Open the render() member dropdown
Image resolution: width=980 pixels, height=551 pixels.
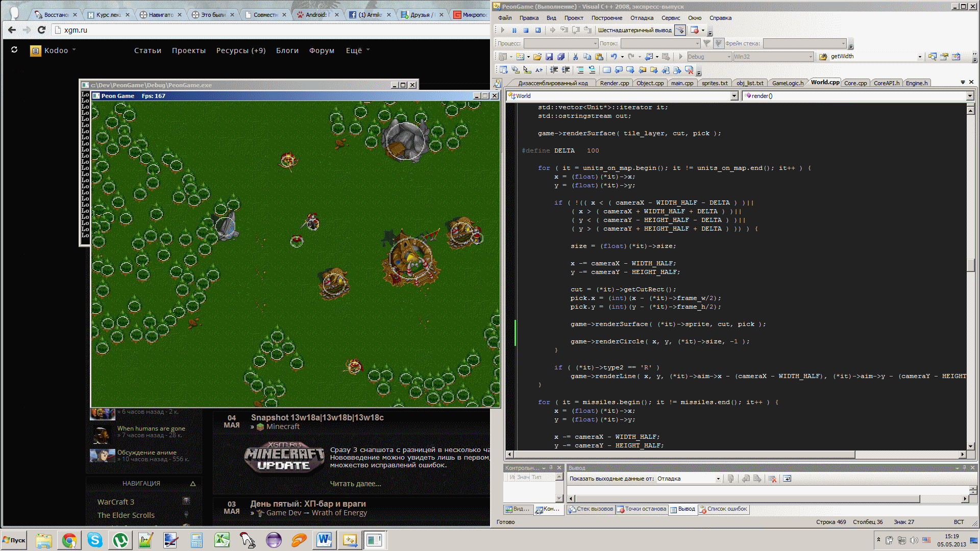coord(970,96)
